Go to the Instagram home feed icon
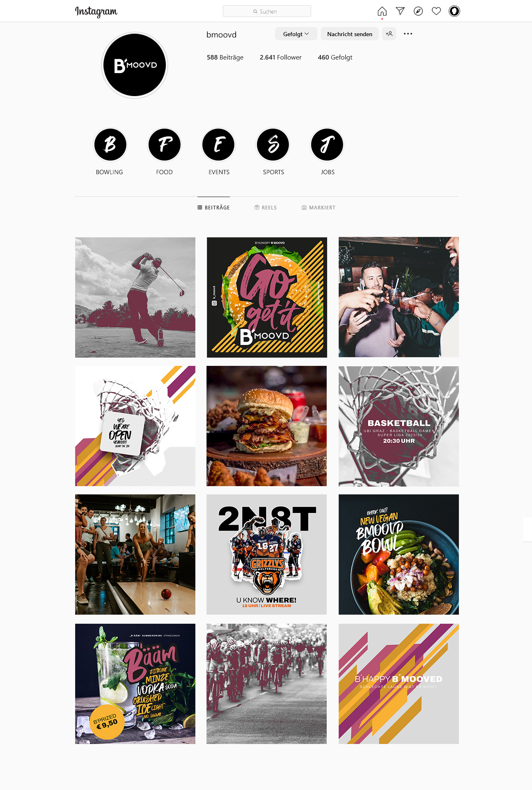 tap(382, 11)
